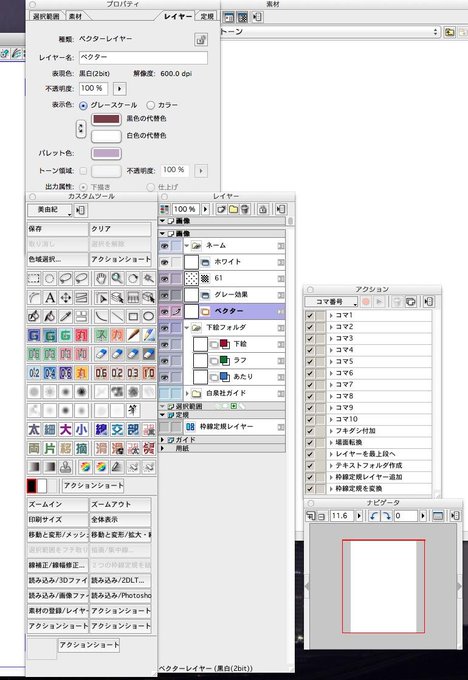468x680 pixels.
Task: Click the 全体表示 button
Action: coord(120,520)
